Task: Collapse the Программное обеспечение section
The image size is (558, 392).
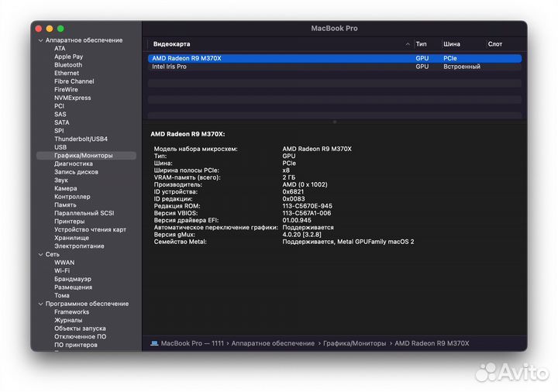Action: pyautogui.click(x=40, y=304)
